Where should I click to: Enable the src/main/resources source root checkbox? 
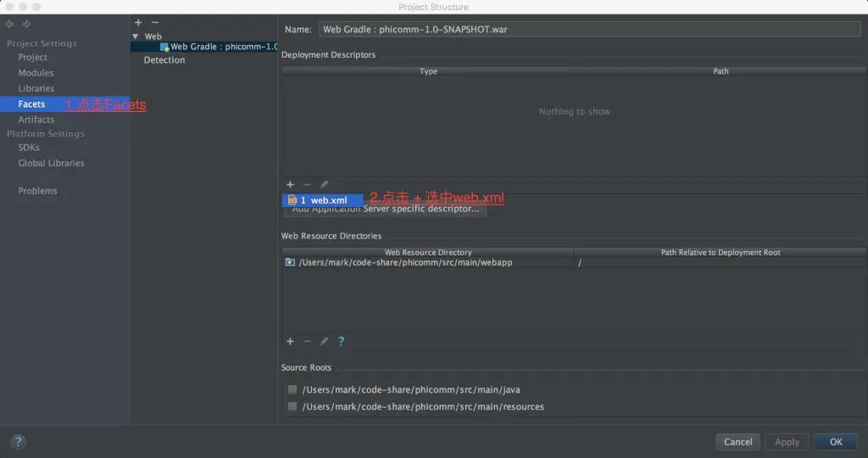tap(292, 407)
